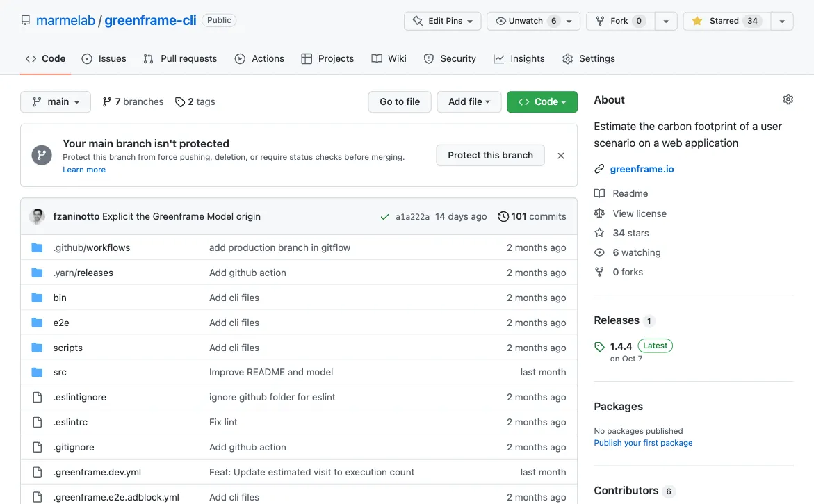Open the 101 commits history
The image size is (814, 504).
click(532, 216)
